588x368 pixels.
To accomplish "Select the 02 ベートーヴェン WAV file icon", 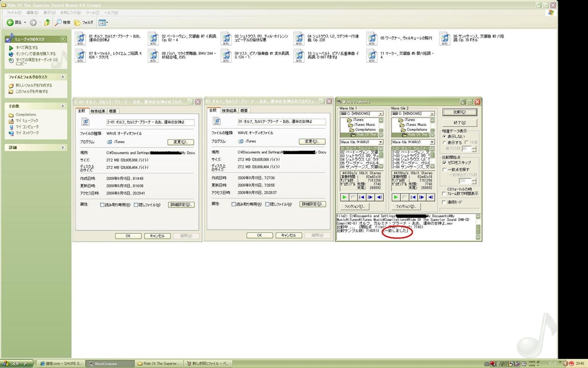I will point(153,39).
